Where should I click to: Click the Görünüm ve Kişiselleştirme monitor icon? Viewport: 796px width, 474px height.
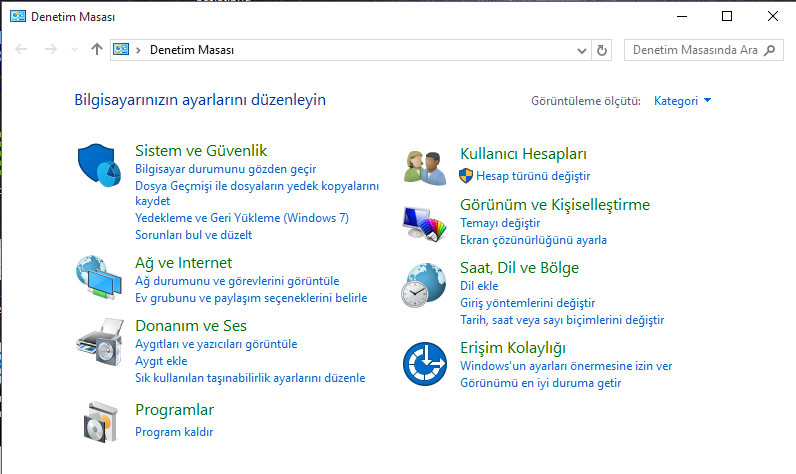pos(425,224)
